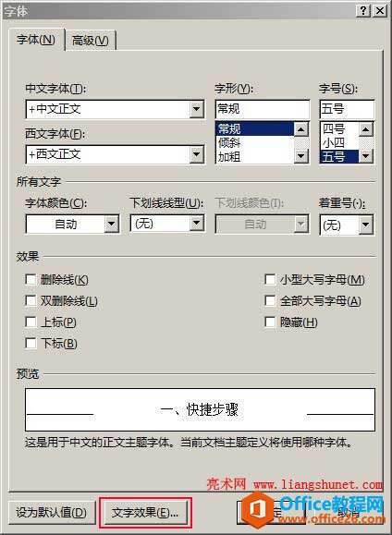Click the font style list up arrow
Viewport: 392px width, 535px height.
300,129
